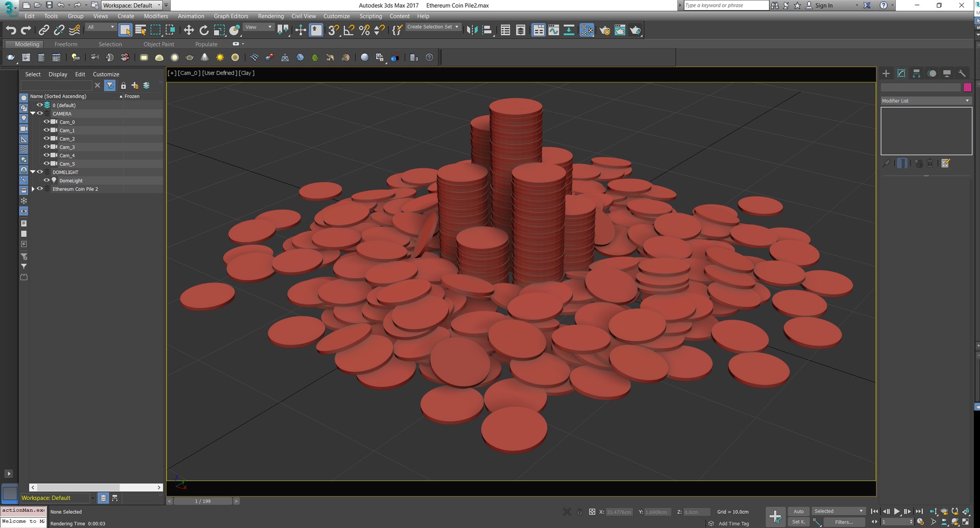Play the animation

click(x=897, y=511)
